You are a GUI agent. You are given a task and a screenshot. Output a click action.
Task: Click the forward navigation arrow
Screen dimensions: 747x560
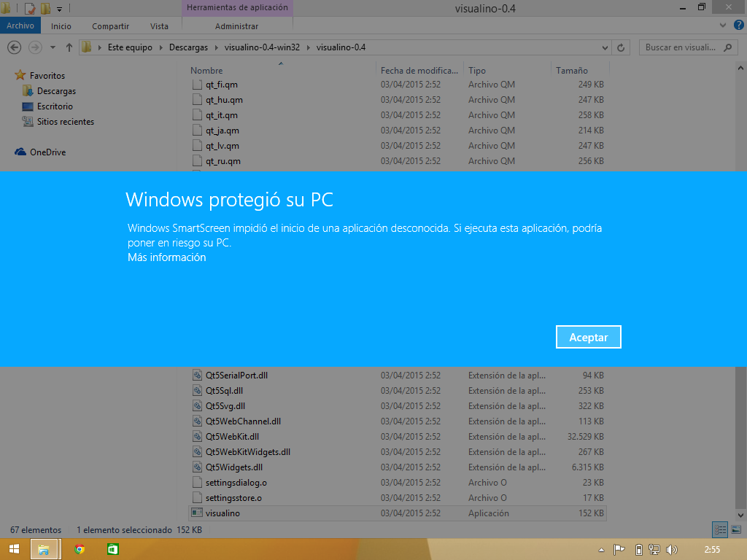tap(35, 47)
